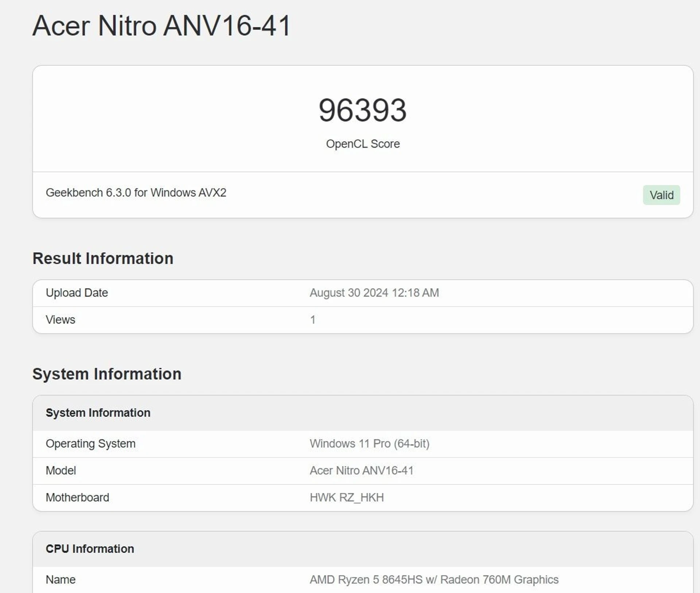The image size is (700, 593).
Task: Click the Operating System label
Action: 90,444
